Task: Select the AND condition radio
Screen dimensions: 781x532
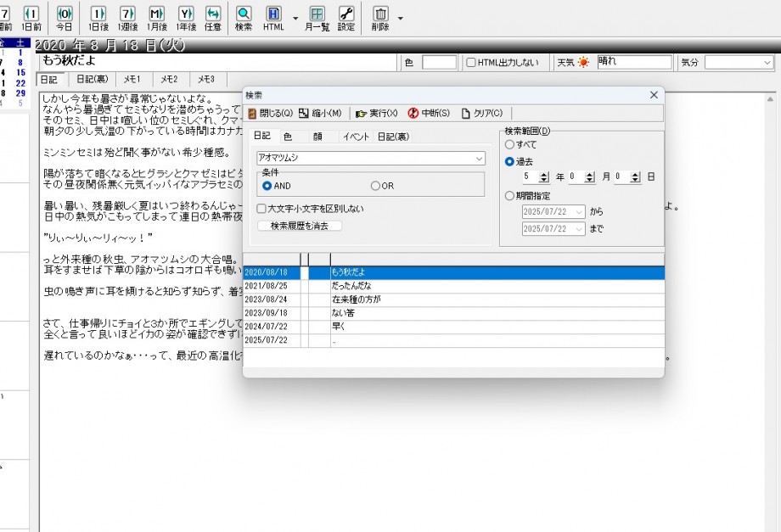Action: 267,186
